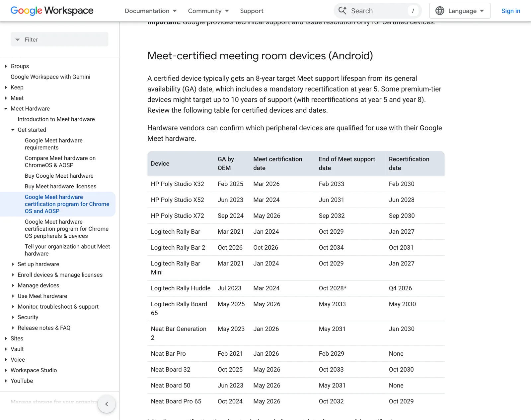This screenshot has width=531, height=420.
Task: Expand the Keep tree section
Action: (x=6, y=88)
